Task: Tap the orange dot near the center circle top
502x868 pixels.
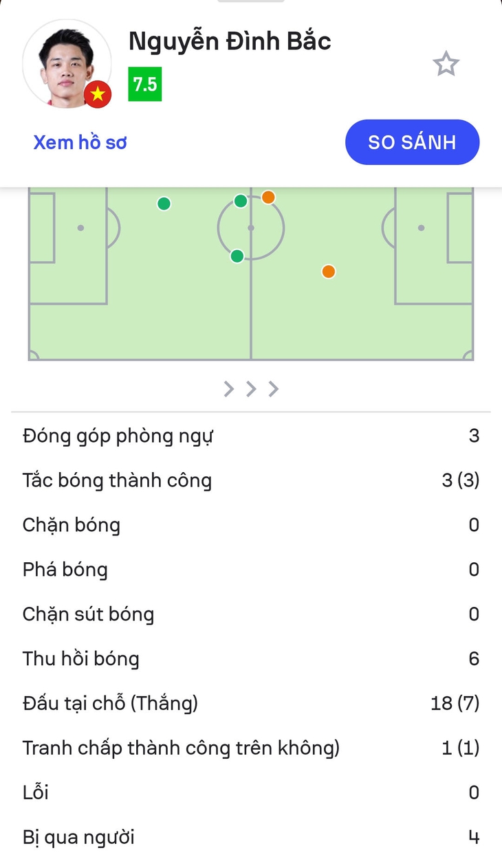Action: click(268, 197)
